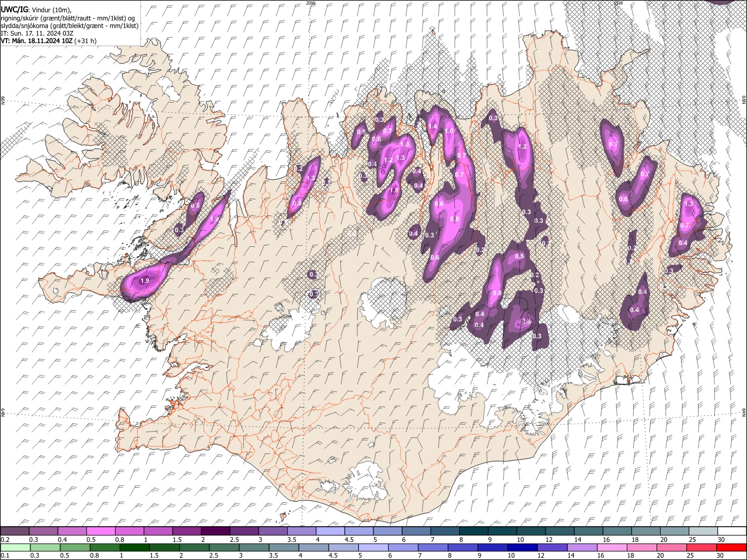
Task: Click the palest green 0.1 rain legend swatch
Action: pos(15,547)
